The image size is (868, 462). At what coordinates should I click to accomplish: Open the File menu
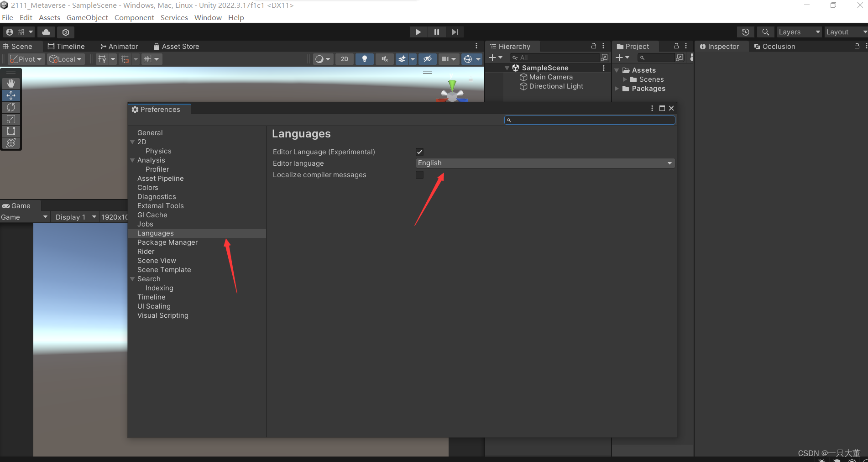pos(7,17)
